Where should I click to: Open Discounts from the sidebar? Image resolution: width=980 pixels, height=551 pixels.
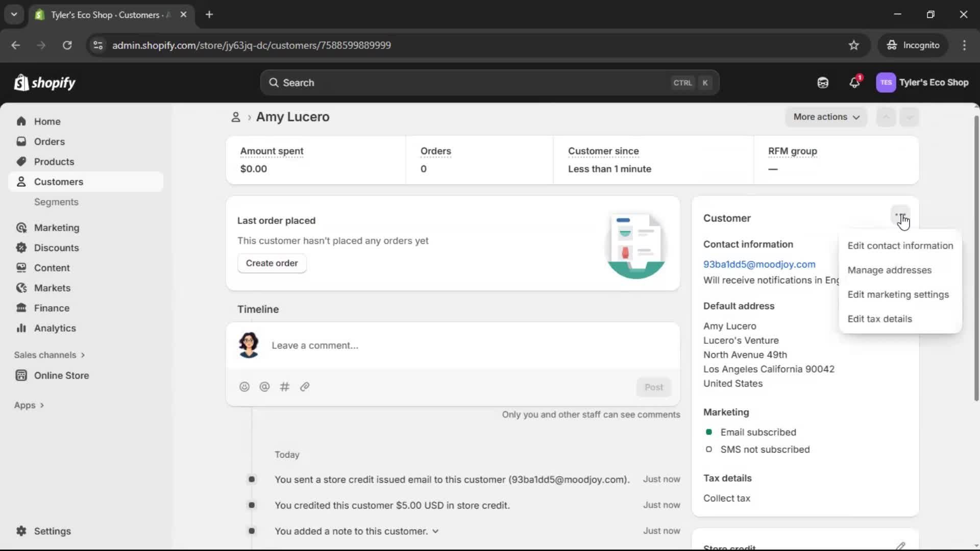click(x=56, y=247)
